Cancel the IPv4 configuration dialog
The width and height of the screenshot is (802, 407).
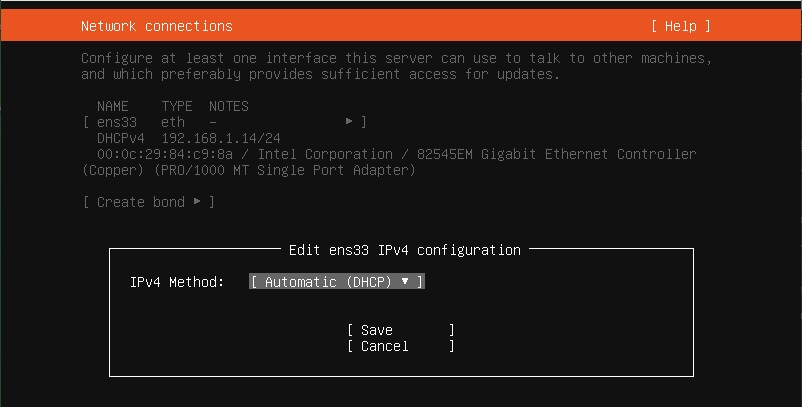(400, 346)
